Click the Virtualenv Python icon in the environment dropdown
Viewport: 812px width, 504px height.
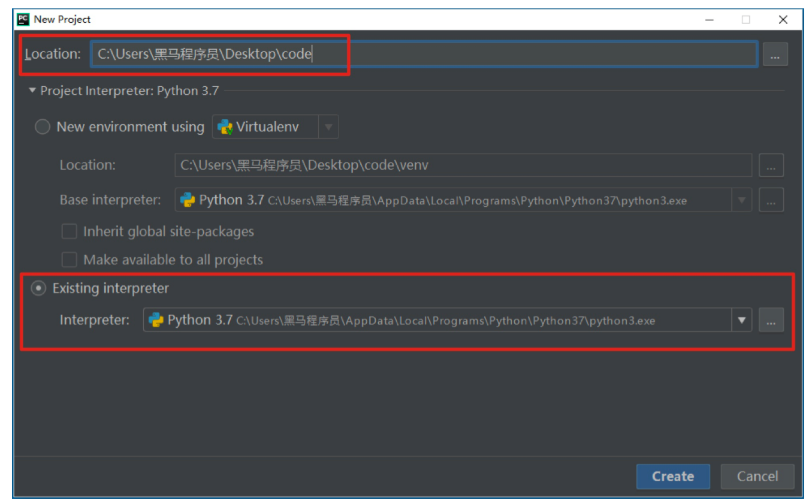pyautogui.click(x=225, y=127)
